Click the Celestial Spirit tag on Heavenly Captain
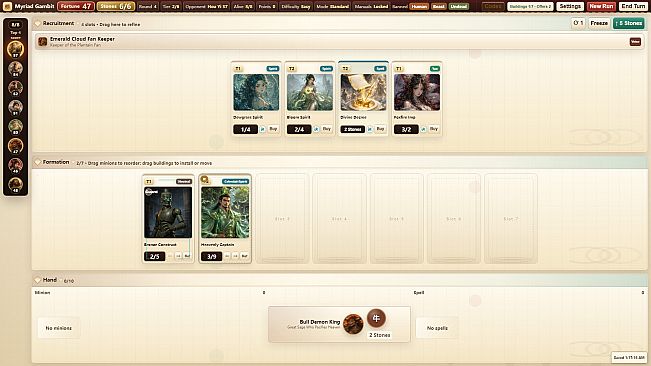The height and width of the screenshot is (366, 651). click(x=235, y=181)
